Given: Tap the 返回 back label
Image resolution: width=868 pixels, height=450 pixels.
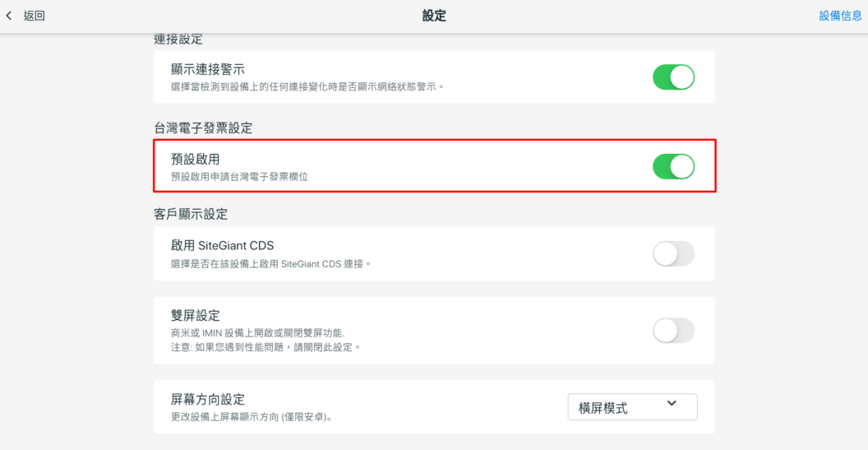Looking at the screenshot, I should coord(34,16).
